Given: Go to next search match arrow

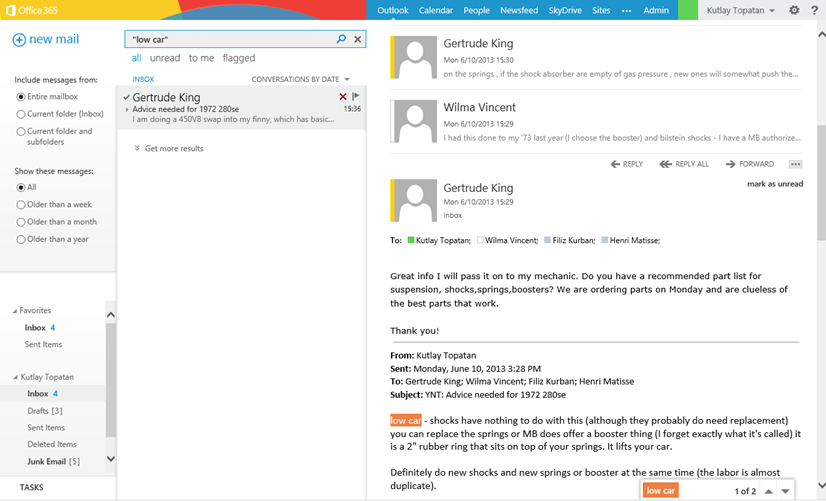Looking at the screenshot, I should (x=785, y=491).
